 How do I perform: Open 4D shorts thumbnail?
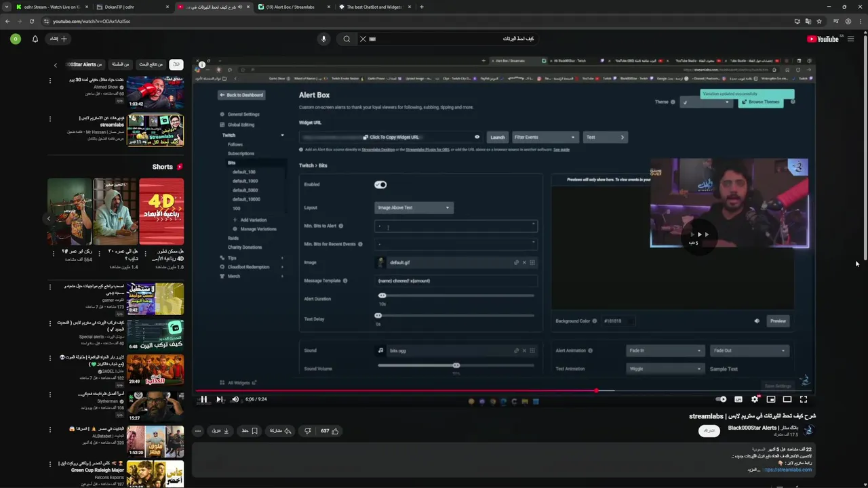161,211
